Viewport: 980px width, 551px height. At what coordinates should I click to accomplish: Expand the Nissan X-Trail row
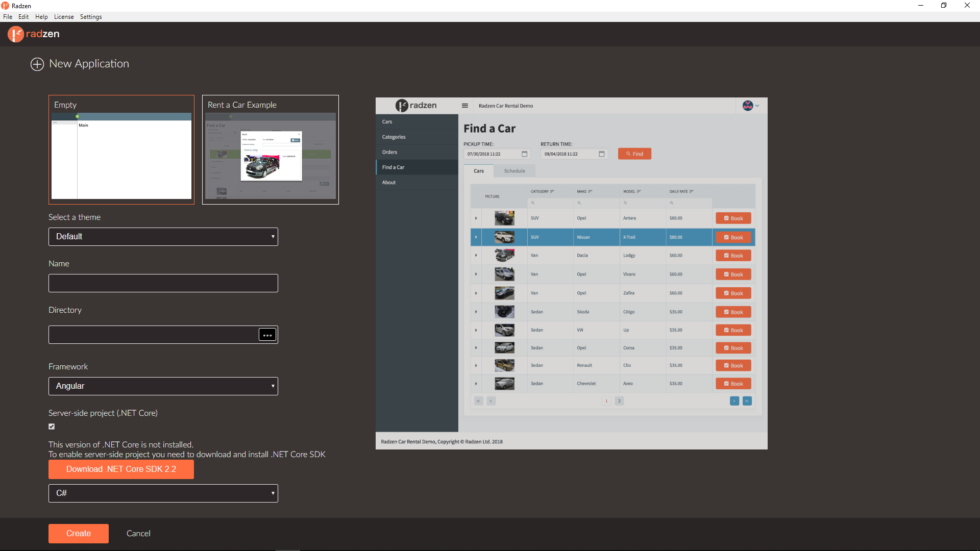[476, 237]
